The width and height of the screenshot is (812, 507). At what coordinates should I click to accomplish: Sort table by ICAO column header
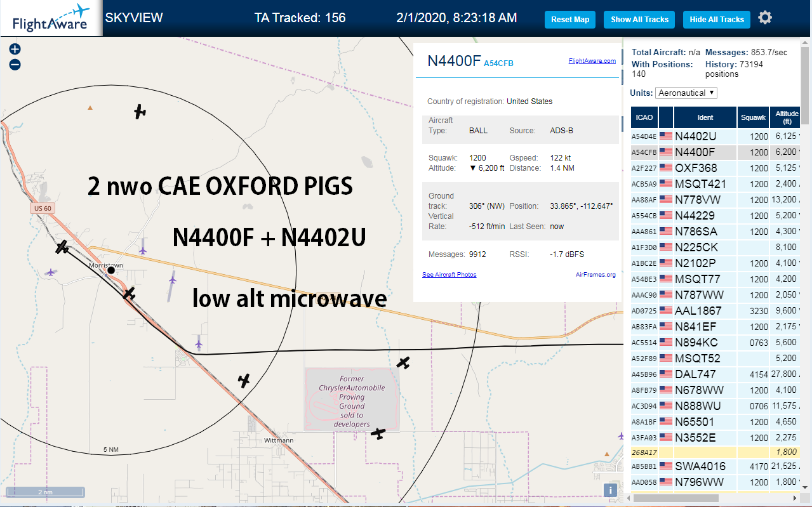[644, 117]
